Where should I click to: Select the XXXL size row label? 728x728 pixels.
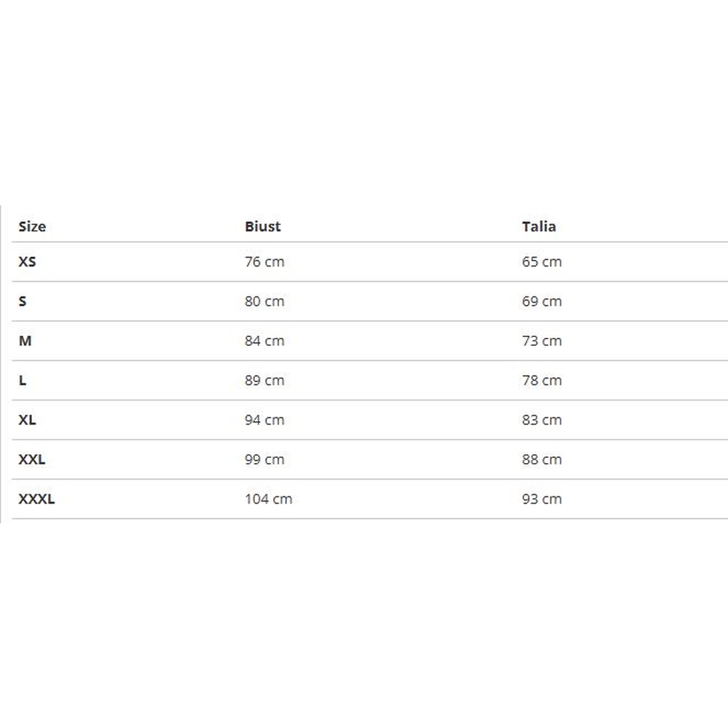pos(36,499)
